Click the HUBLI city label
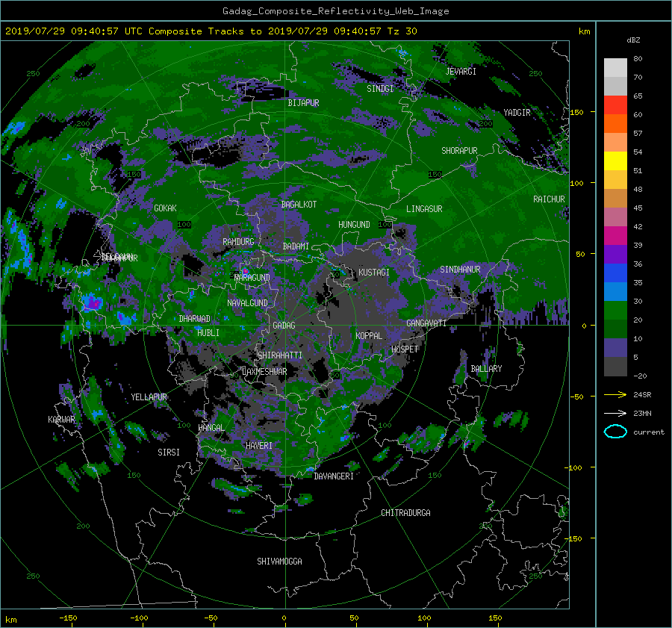Viewport: 672px width, 628px height. pos(208,332)
